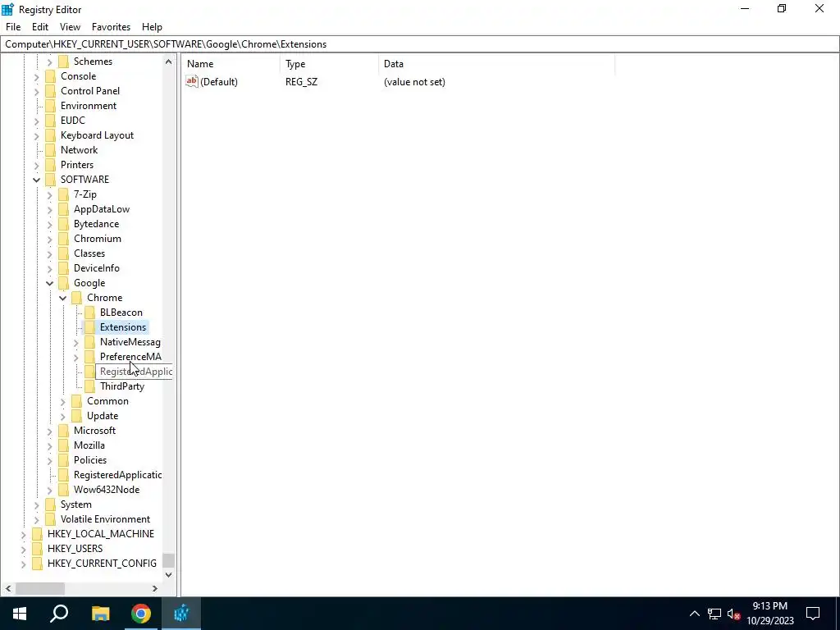840x630 pixels.
Task: Select the System key
Action: click(76, 504)
